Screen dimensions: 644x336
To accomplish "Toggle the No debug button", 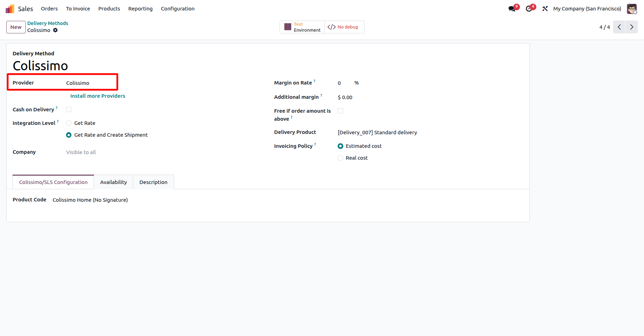I will pyautogui.click(x=344, y=27).
